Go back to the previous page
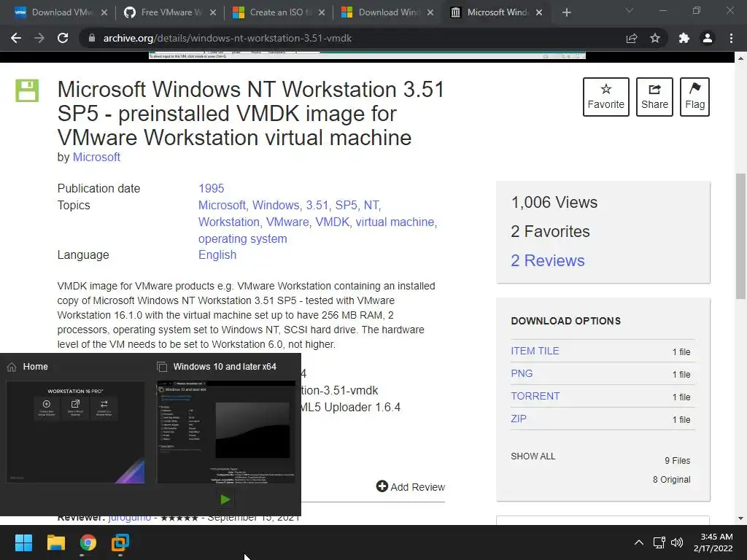The image size is (747, 560). coord(16,38)
